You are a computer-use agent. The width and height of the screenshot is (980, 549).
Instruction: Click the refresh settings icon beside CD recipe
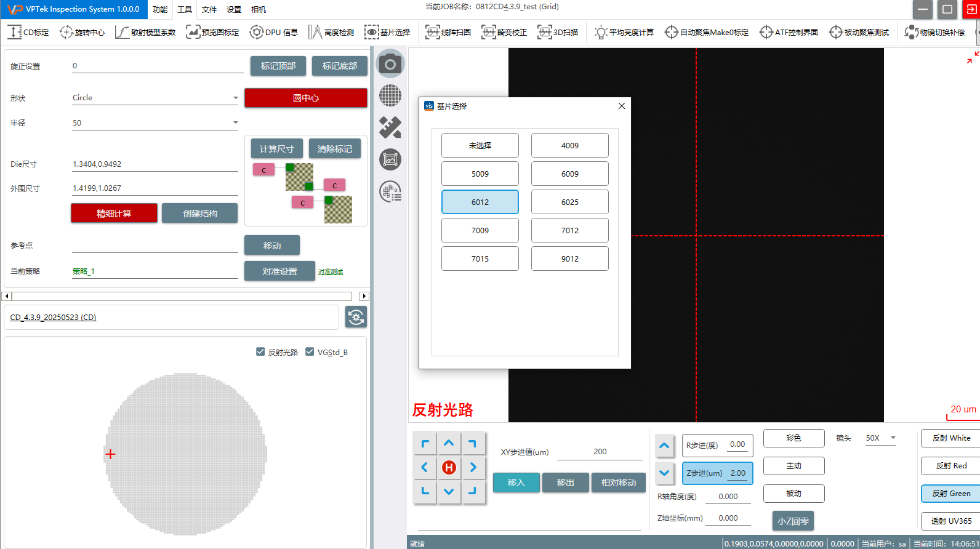coord(356,317)
